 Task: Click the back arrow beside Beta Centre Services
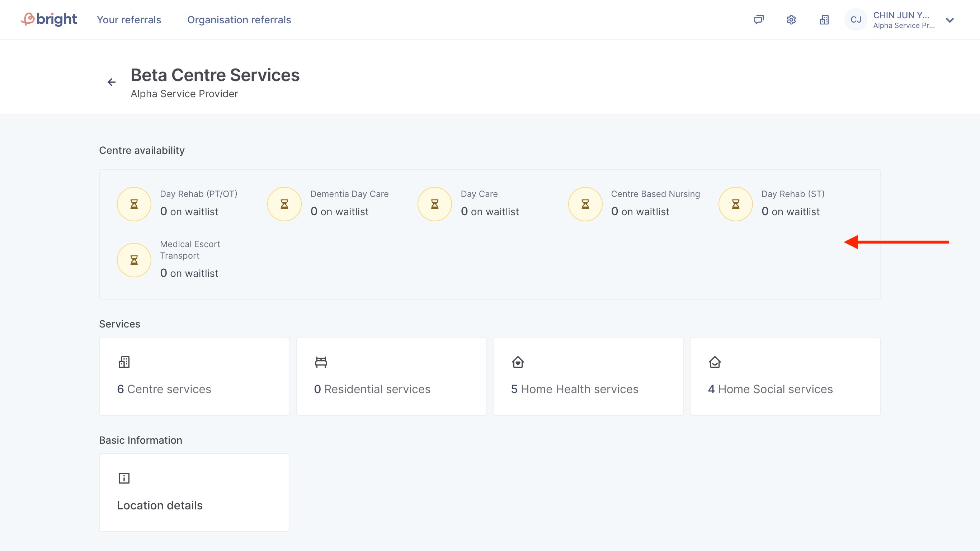pos(112,82)
